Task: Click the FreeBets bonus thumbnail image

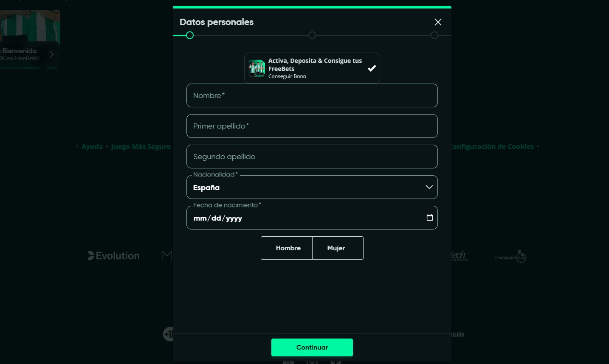Action: pyautogui.click(x=257, y=68)
